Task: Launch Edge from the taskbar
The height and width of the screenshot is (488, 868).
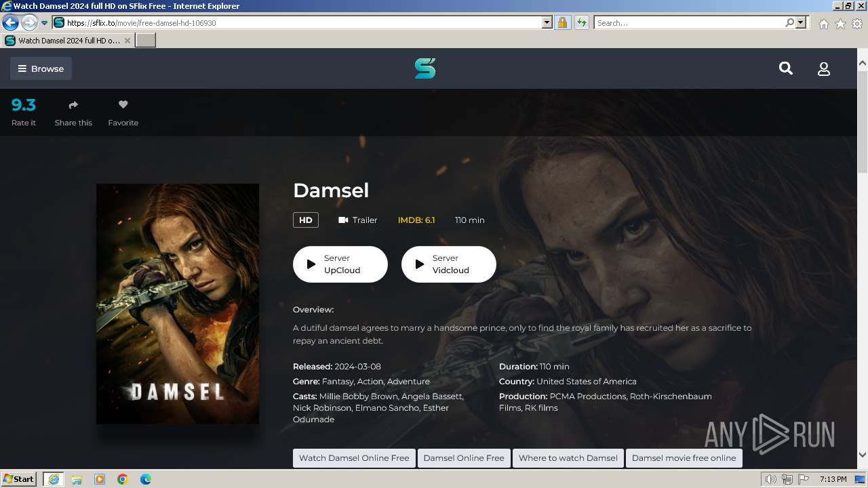Action: [146, 479]
